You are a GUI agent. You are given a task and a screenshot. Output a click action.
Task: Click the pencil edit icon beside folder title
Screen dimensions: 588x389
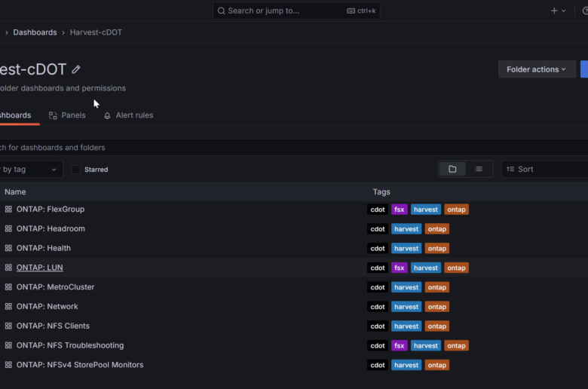click(76, 69)
